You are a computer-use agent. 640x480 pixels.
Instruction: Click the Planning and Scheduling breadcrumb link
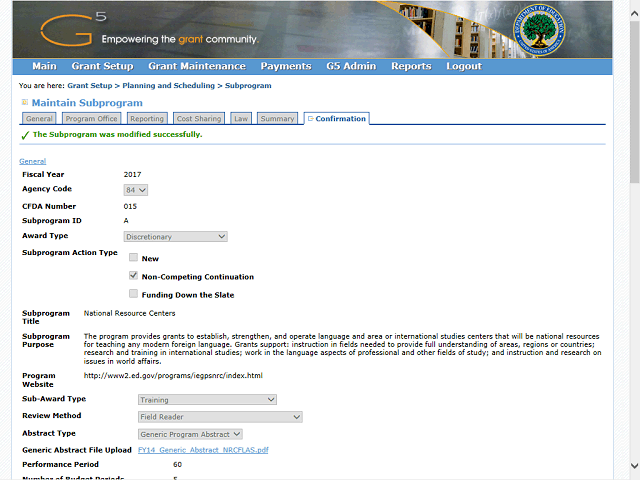tap(169, 86)
